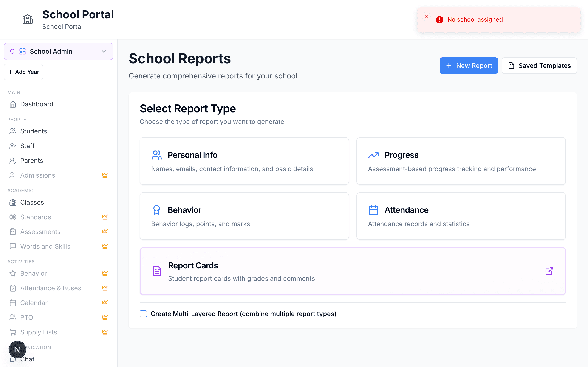
Task: Select the Behavior ribbon icon in report card
Action: coord(157,210)
